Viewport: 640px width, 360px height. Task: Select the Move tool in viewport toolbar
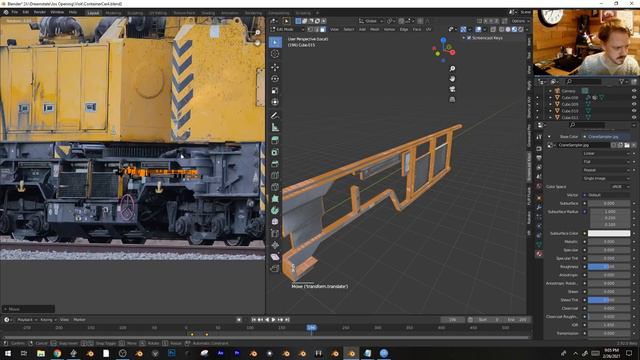tap(275, 67)
